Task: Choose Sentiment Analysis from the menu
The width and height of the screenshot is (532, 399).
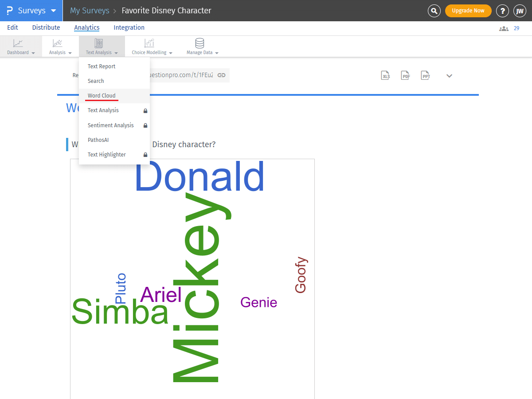Action: (x=111, y=125)
